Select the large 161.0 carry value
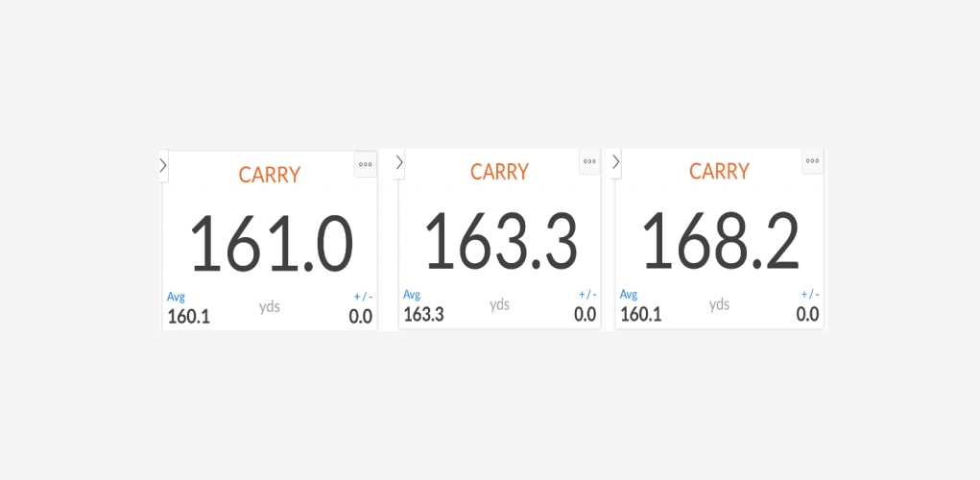 point(271,244)
